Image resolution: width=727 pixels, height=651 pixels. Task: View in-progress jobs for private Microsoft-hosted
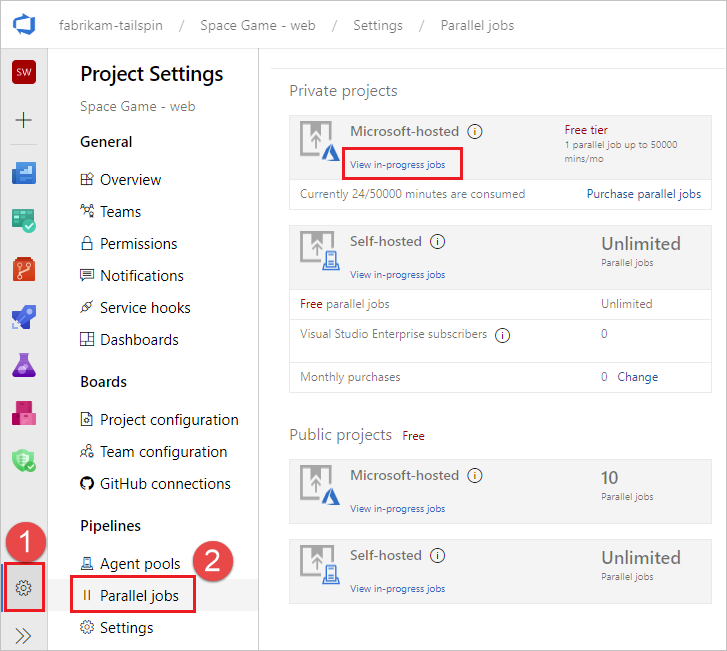(x=398, y=164)
